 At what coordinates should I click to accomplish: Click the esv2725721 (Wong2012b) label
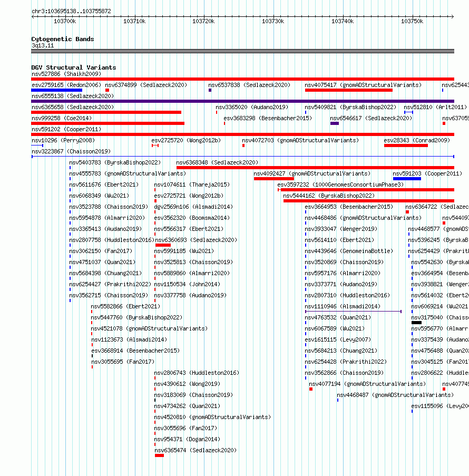click(x=189, y=196)
